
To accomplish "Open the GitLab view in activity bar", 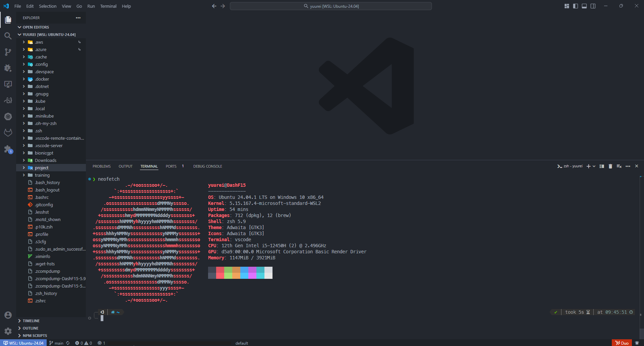I will [x=8, y=133].
